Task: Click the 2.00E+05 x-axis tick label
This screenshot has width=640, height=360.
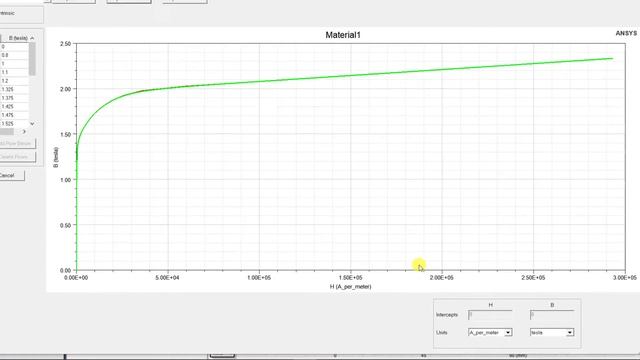Action: (442, 278)
